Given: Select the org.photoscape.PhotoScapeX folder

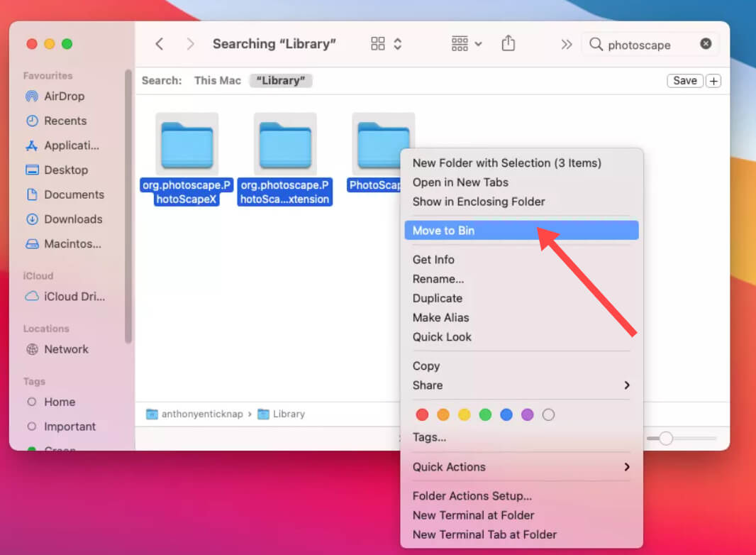Looking at the screenshot, I should [187, 159].
